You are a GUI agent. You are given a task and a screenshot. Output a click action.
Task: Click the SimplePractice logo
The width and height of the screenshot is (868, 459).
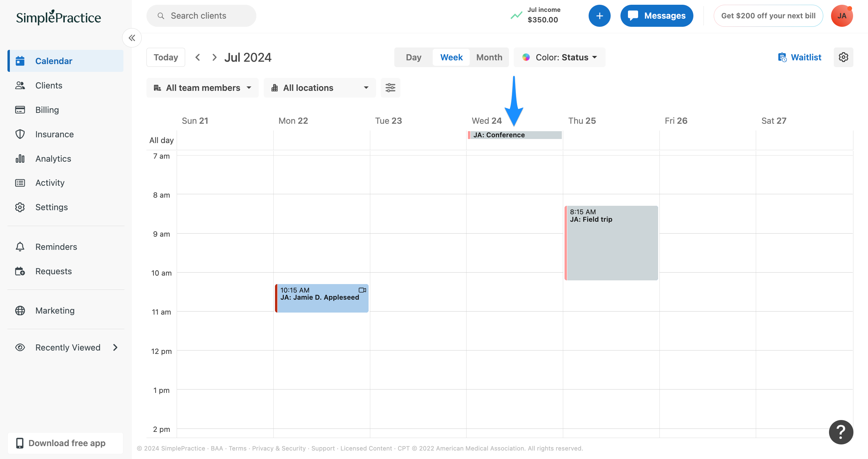coord(59,17)
